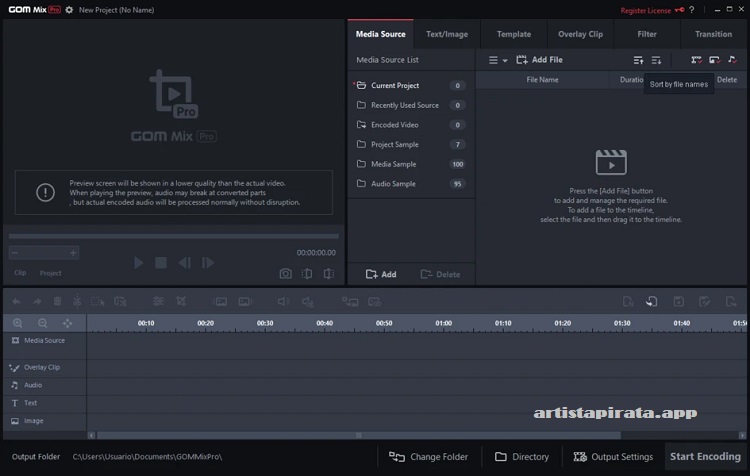Switch preview mode to Clip
Screen dimensions: 750x476
[x=20, y=273]
